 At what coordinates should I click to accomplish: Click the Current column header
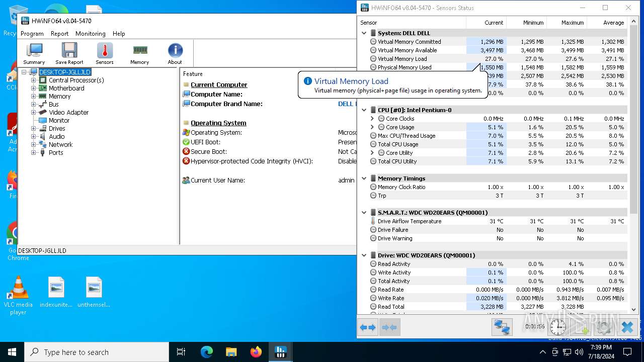tap(486, 23)
